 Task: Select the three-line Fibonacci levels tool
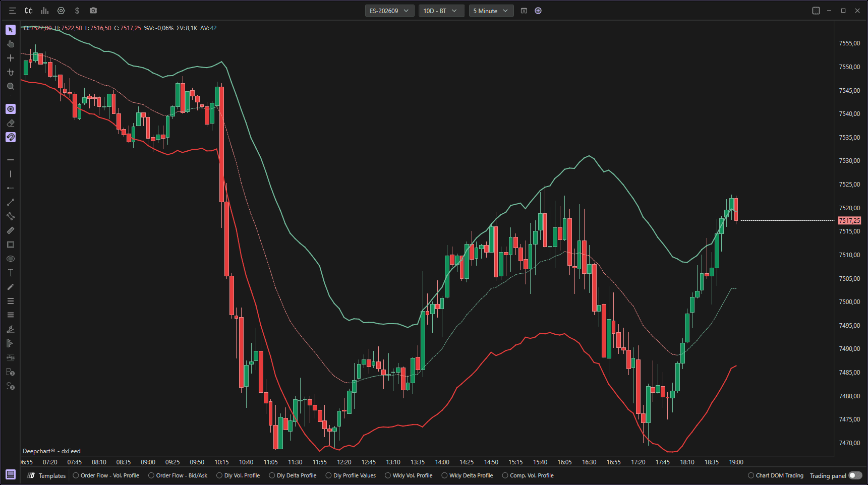11,301
